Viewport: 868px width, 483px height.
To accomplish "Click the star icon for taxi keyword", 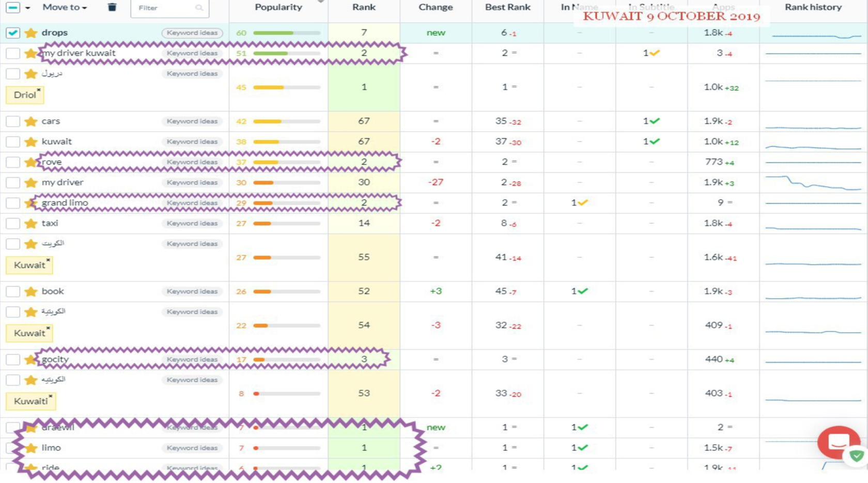I will (x=31, y=223).
